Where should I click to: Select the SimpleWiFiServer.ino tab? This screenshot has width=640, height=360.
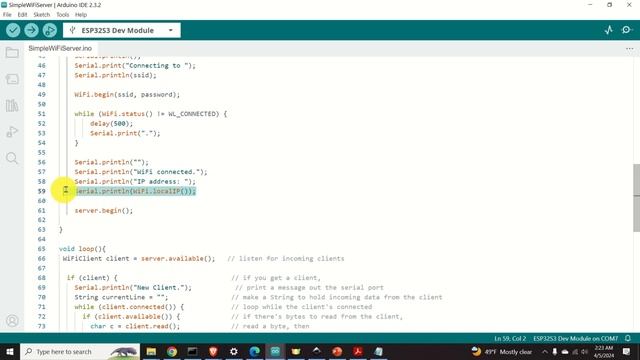60,49
